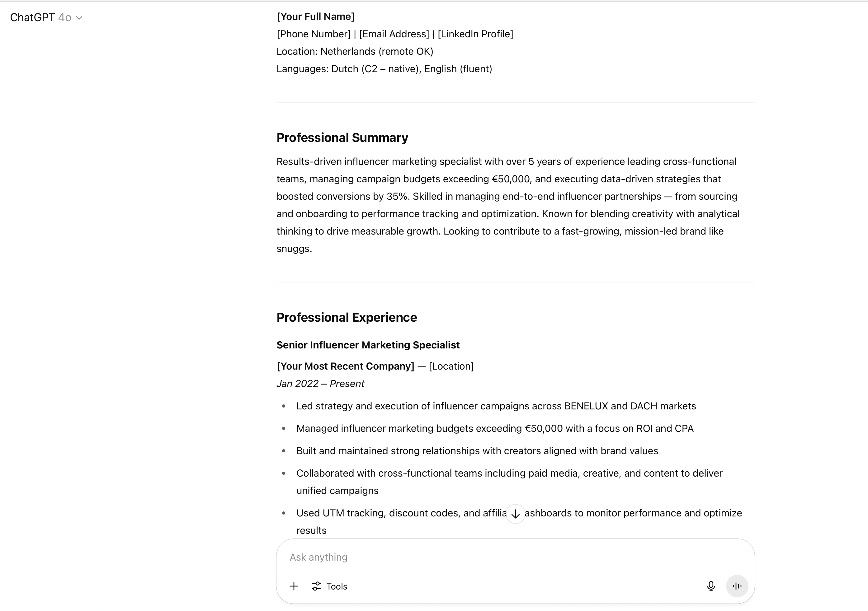Click "ChatGPT" in the top-left header

tap(32, 17)
